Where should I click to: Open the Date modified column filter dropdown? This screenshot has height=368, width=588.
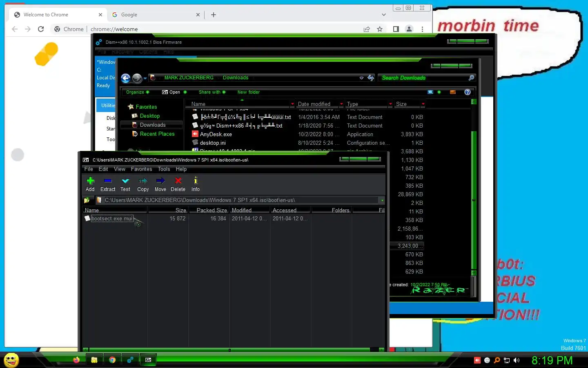(x=341, y=104)
